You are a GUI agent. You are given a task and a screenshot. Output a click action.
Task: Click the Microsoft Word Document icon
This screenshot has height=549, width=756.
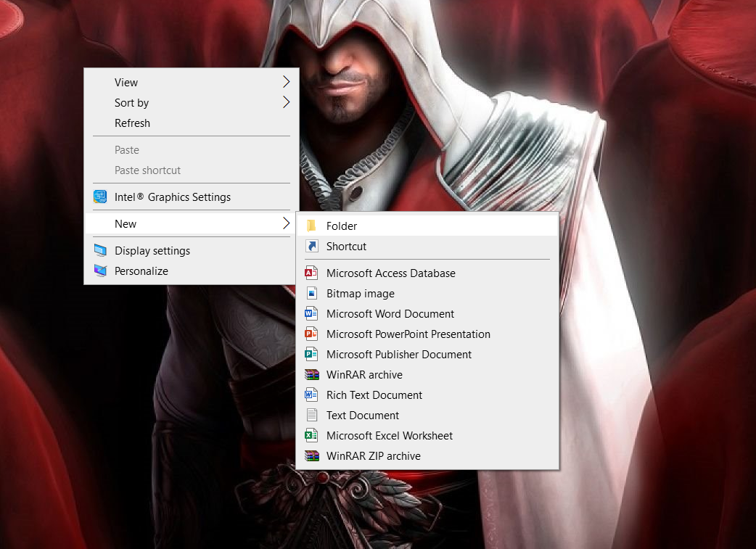311,314
